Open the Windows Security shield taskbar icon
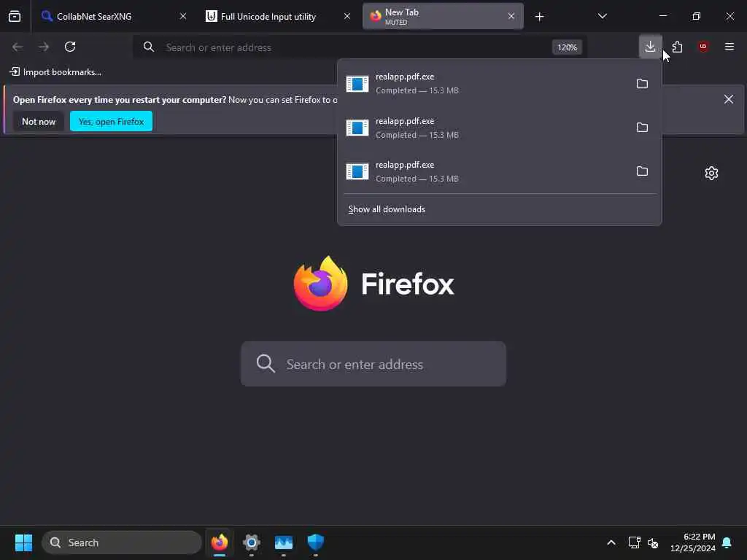Viewport: 747px width, 560px height. pos(315,542)
